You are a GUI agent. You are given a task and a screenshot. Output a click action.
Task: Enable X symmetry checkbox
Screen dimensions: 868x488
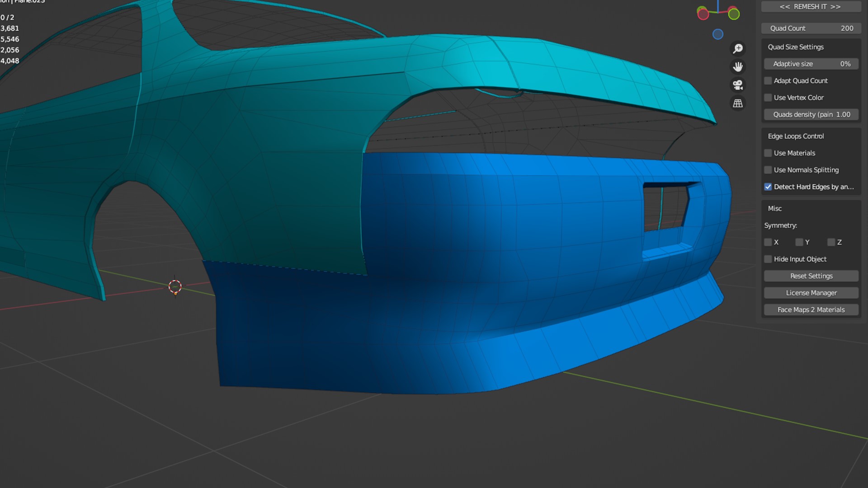pos(768,242)
